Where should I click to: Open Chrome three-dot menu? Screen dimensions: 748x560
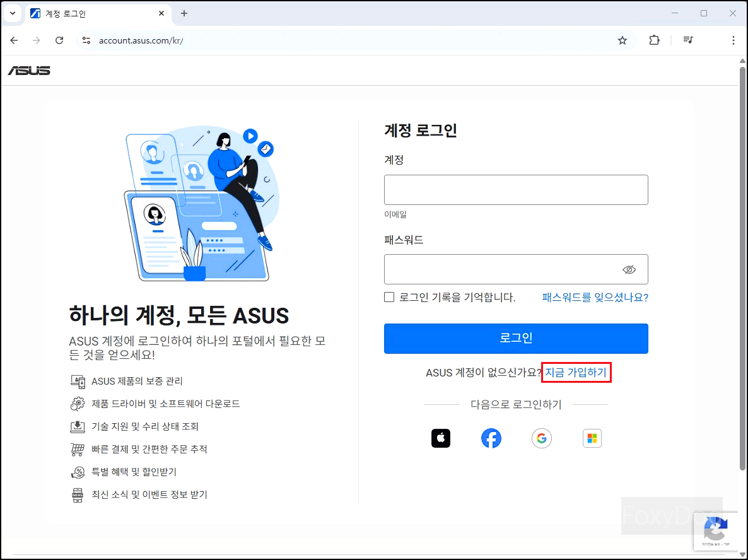point(733,40)
